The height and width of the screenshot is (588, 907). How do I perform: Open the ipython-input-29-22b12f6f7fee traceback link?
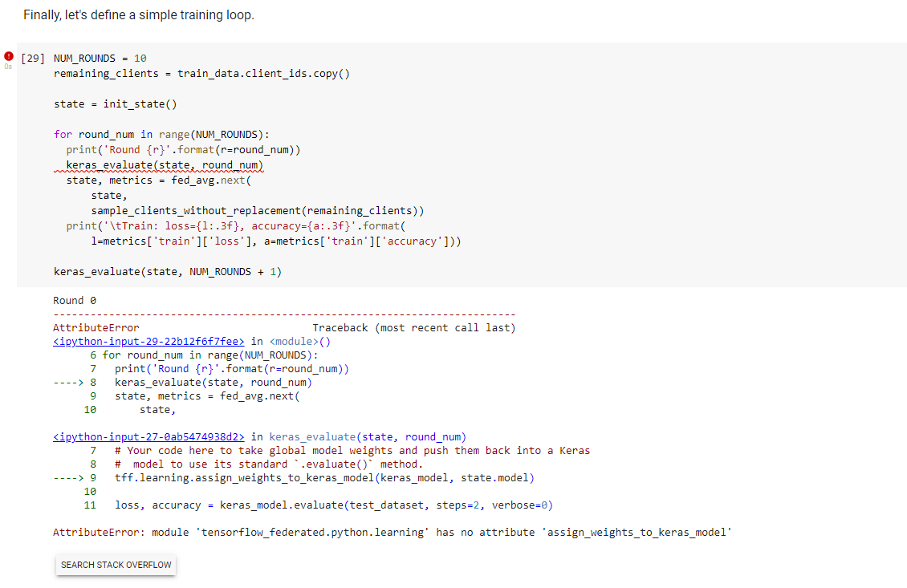pos(148,342)
